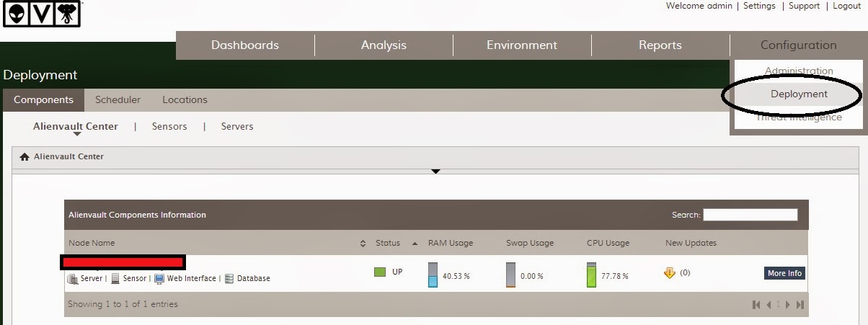The height and width of the screenshot is (325, 868).
Task: Click the Search input field
Action: pos(750,215)
